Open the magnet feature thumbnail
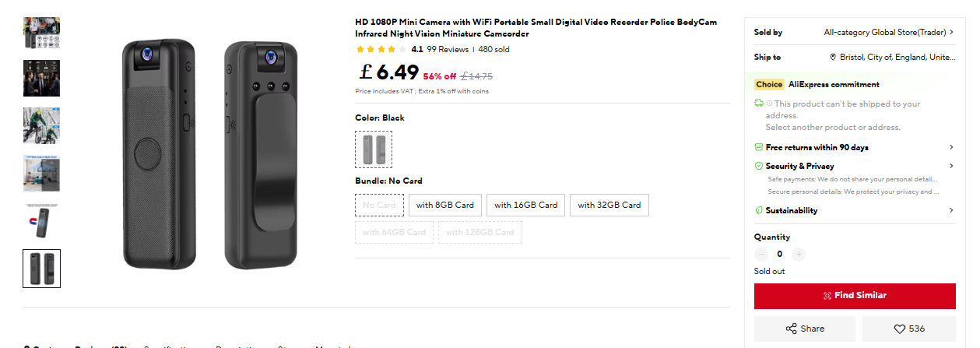980x348 pixels. click(x=41, y=221)
